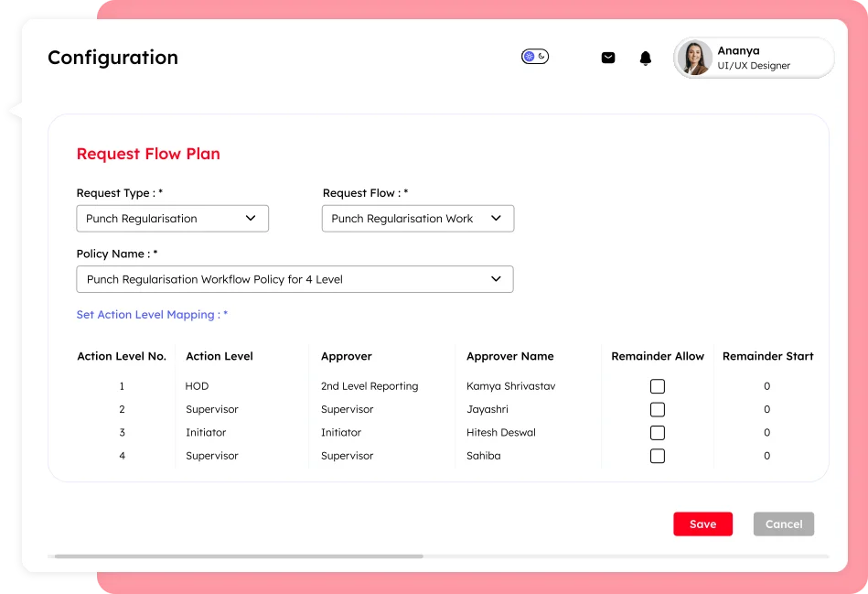
Task: Check Remainder Allow for Hitesh Deswal
Action: click(x=658, y=432)
